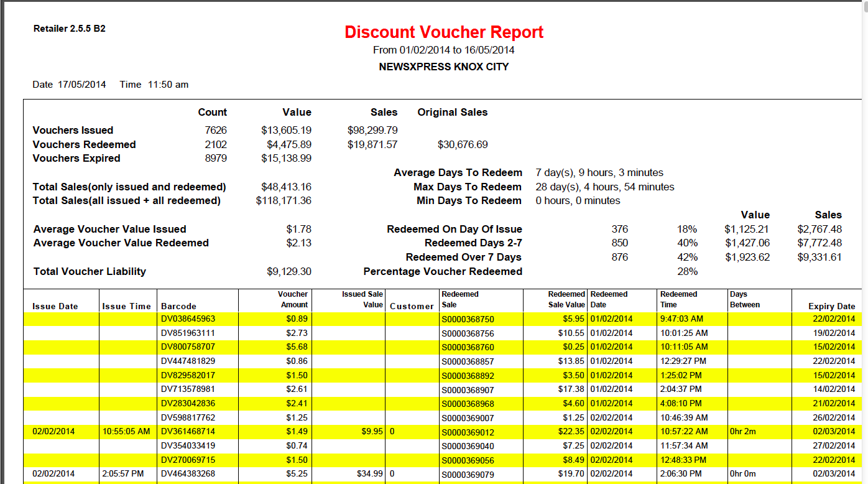
Task: Click the Expiry Date column header
Action: [x=831, y=306]
